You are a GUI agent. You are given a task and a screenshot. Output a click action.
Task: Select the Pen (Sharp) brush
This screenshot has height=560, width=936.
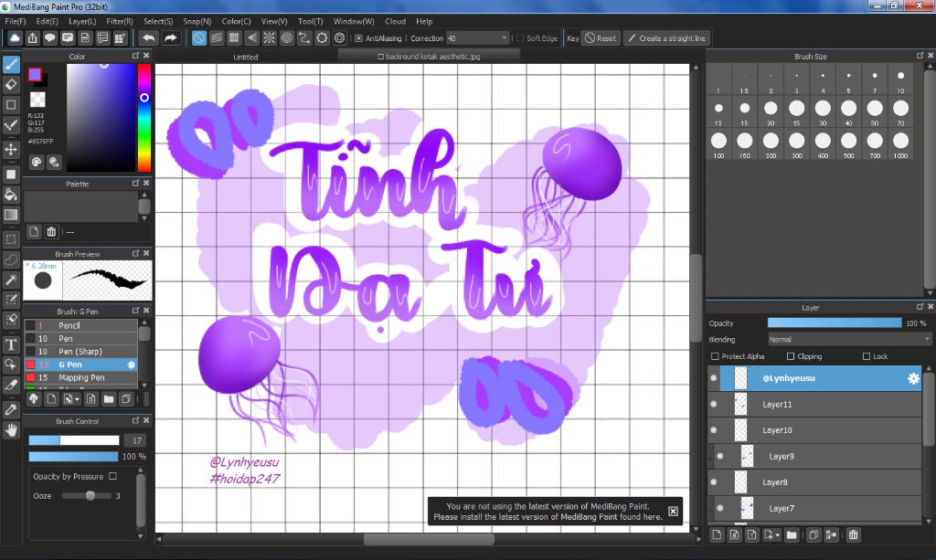(80, 352)
